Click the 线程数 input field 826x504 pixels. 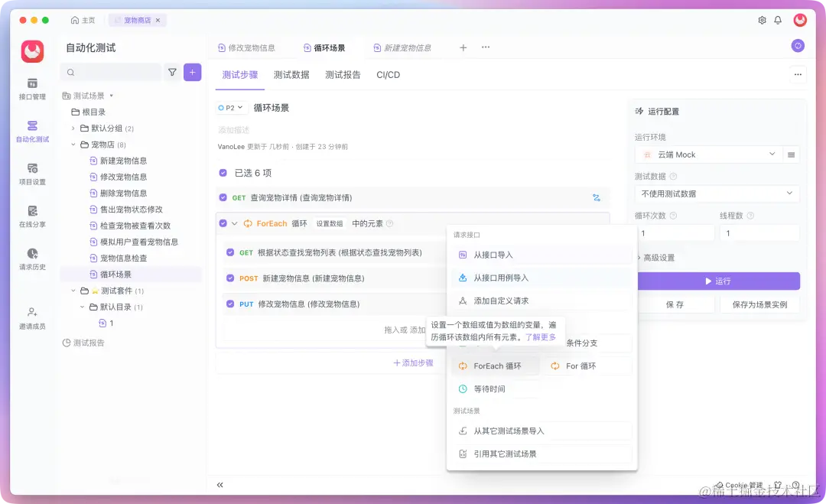tap(759, 231)
